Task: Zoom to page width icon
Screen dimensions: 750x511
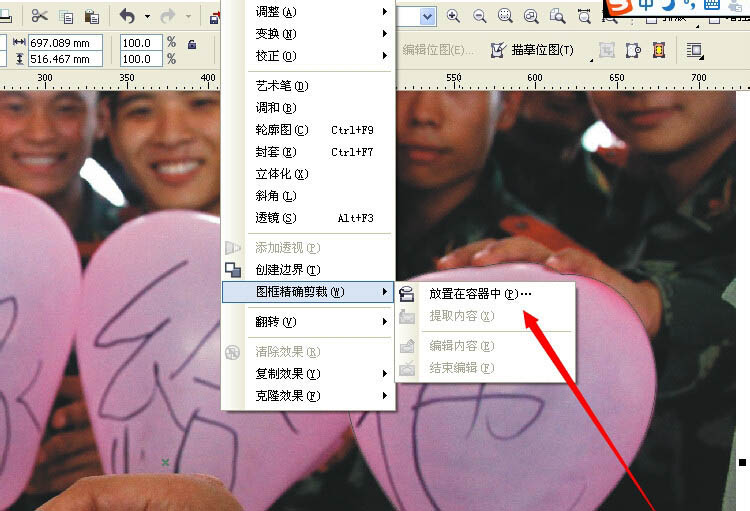Action: 584,16
